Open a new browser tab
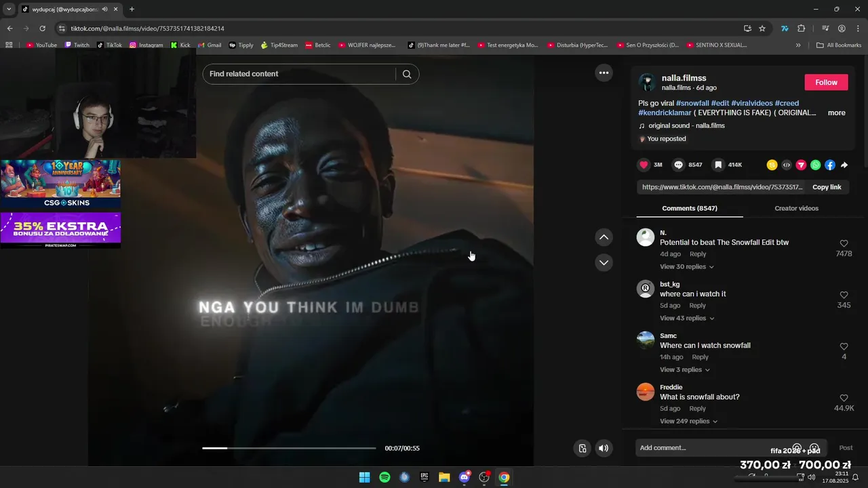 (132, 9)
